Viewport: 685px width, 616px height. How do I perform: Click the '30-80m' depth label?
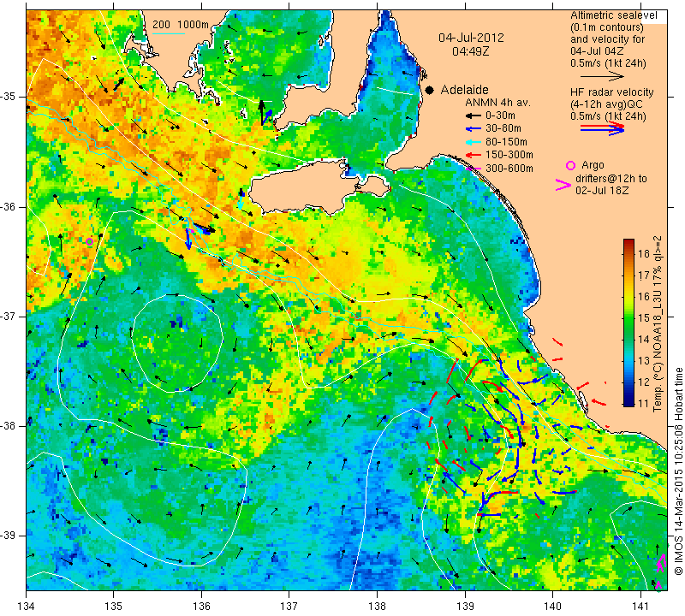(x=503, y=129)
